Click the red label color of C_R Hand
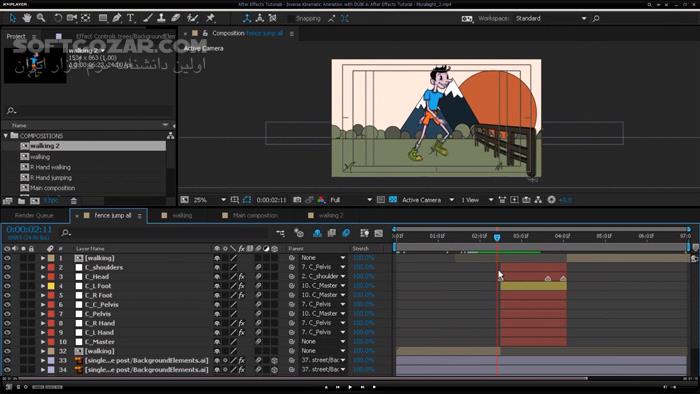This screenshot has height=394, width=700. tap(51, 323)
